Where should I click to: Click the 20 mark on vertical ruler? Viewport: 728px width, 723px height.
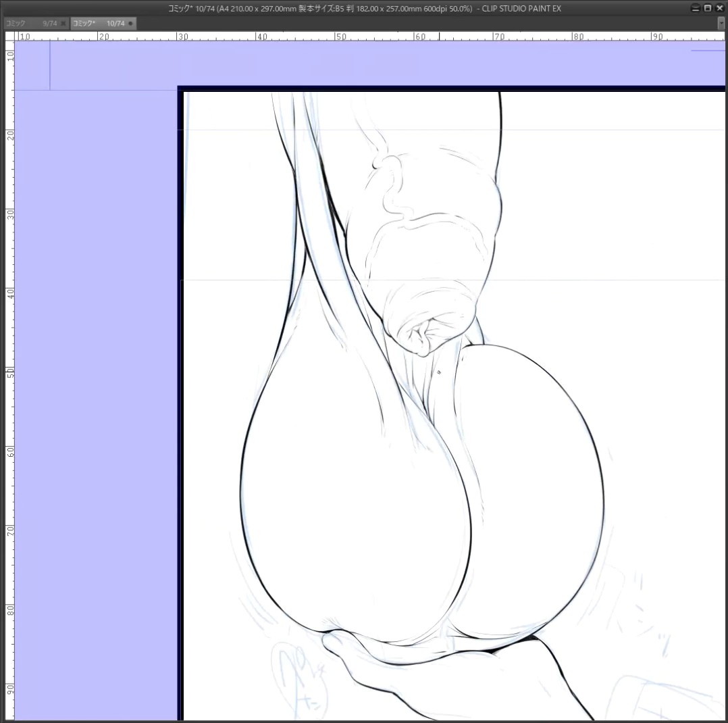click(9, 135)
